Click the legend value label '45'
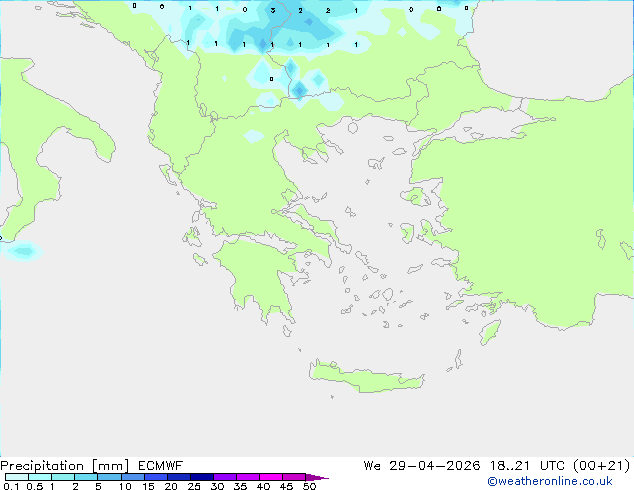634x490 pixels. click(286, 486)
